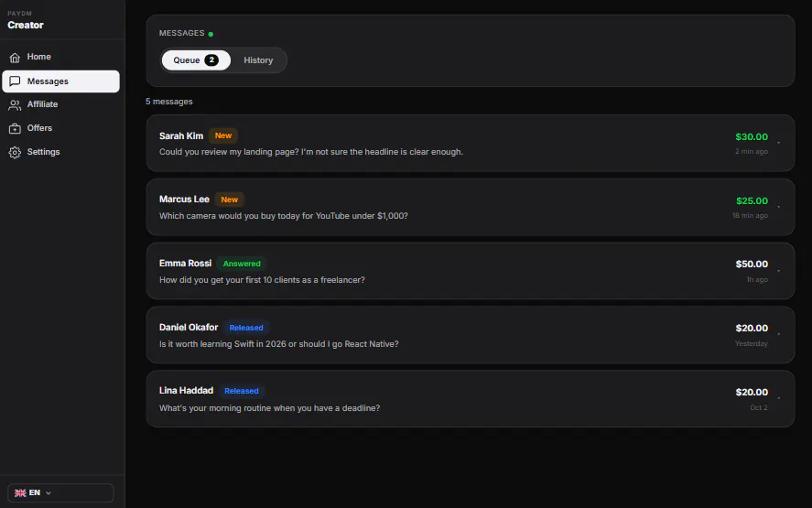The height and width of the screenshot is (508, 812).
Task: Click the Affiliate people icon
Action: tap(15, 104)
